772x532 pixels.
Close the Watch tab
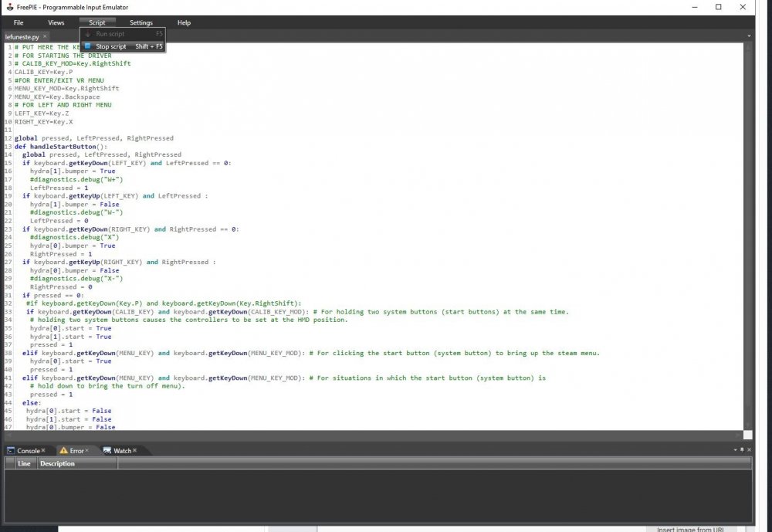[134, 451]
